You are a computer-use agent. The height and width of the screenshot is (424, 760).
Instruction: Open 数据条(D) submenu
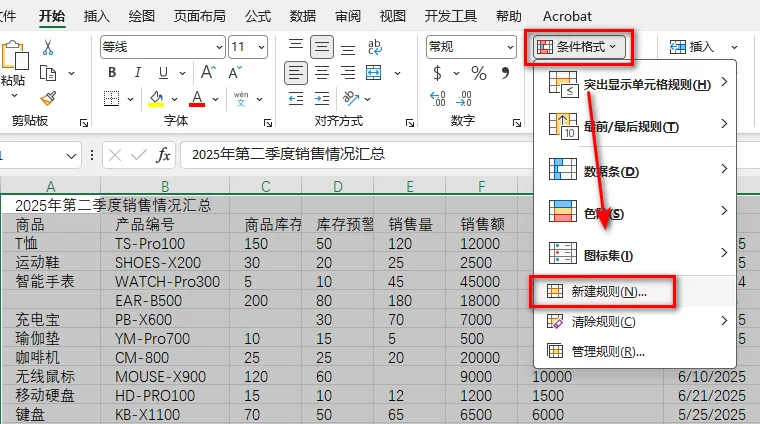point(635,171)
